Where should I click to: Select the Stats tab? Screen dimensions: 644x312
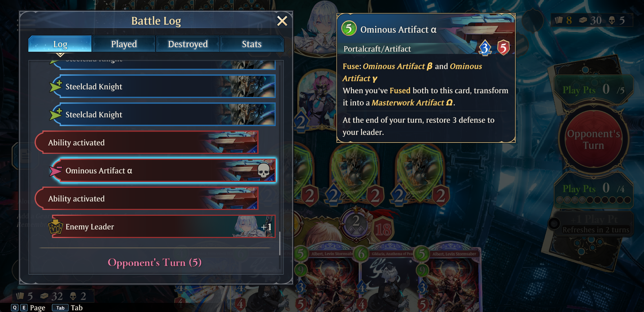click(x=252, y=44)
